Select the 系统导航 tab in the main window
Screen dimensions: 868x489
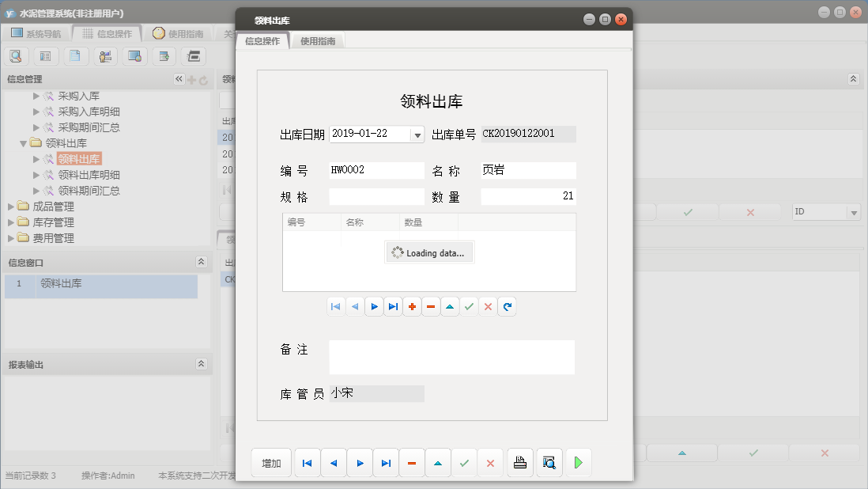click(36, 34)
